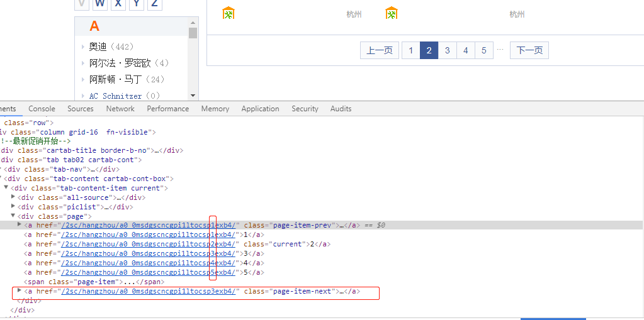
Task: Select letter W in the brand index
Action: point(100,4)
